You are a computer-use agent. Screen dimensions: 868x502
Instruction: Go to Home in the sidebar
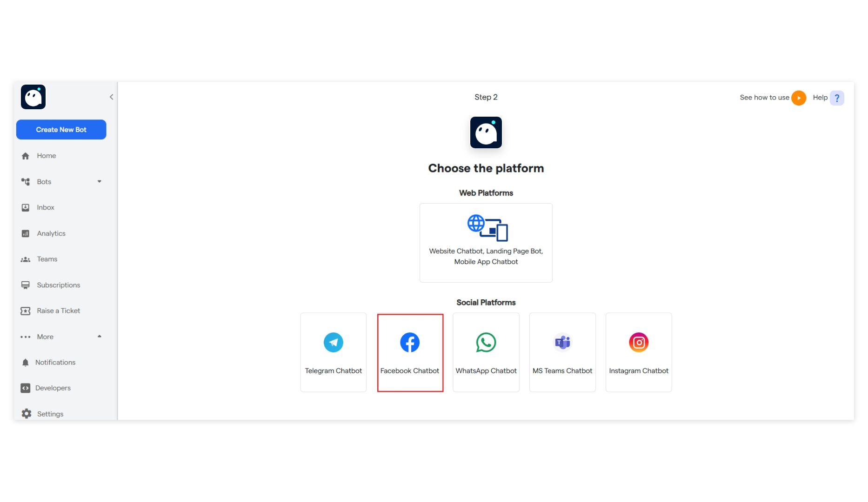tap(46, 156)
